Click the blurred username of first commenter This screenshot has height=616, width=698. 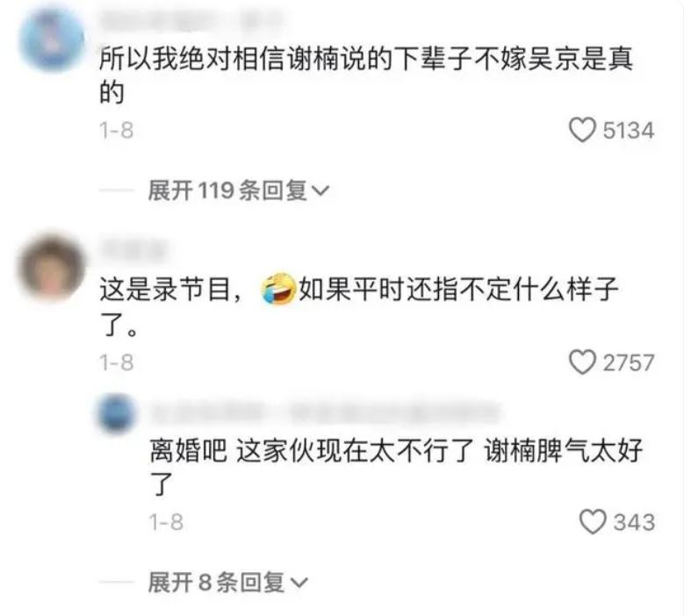191,21
